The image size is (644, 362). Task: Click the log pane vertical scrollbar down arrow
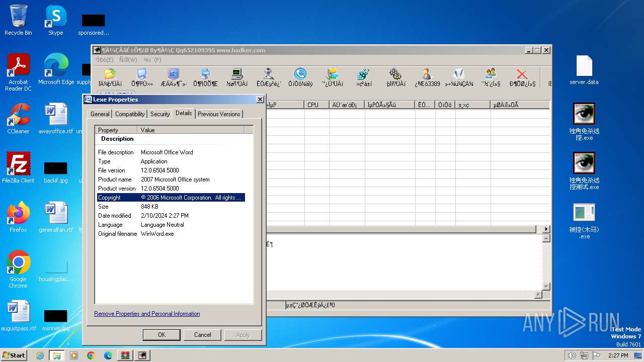(x=546, y=287)
